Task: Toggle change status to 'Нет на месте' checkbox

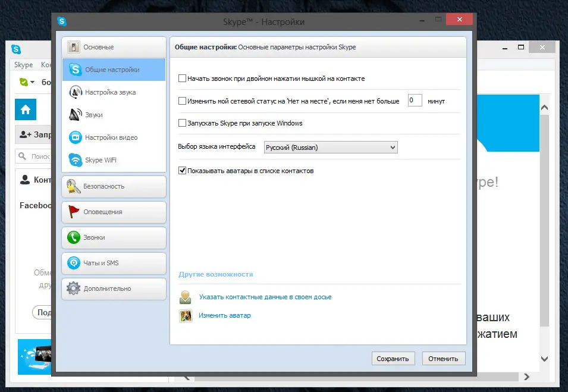Action: click(182, 101)
